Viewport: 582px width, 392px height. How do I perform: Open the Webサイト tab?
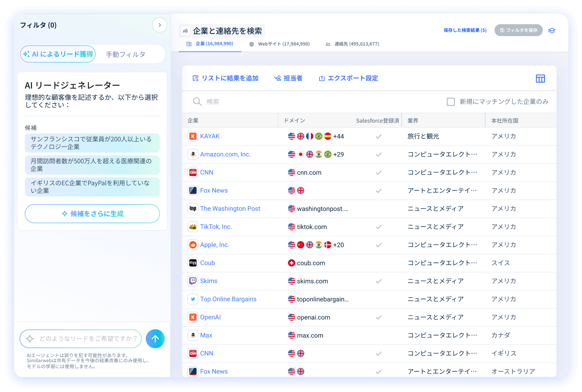tap(280, 44)
